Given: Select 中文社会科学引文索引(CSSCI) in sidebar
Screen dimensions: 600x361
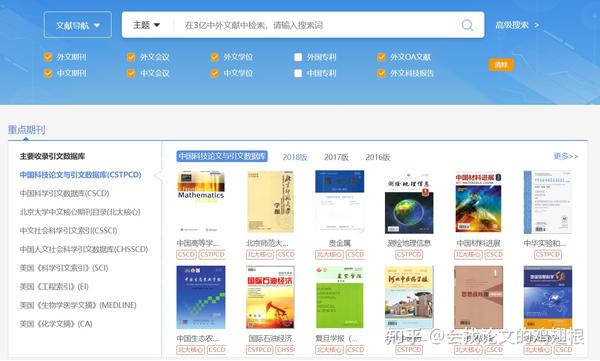Looking at the screenshot, I should (x=68, y=230).
